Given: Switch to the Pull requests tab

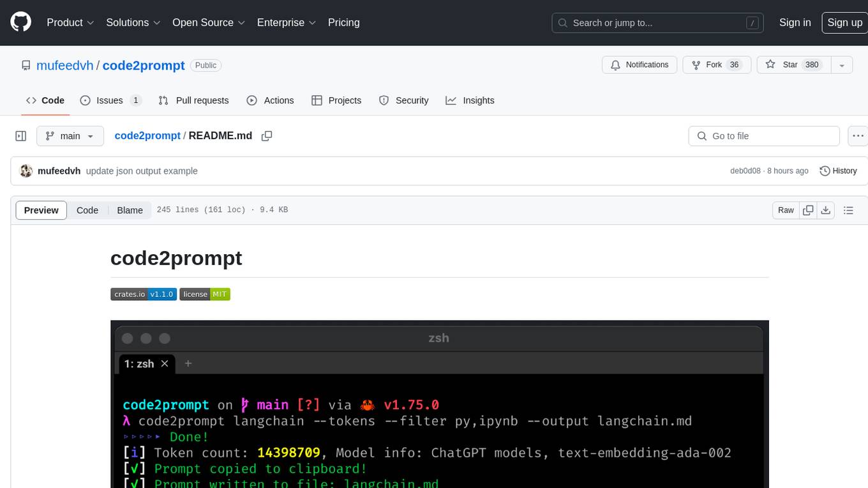Looking at the screenshot, I should (x=193, y=100).
